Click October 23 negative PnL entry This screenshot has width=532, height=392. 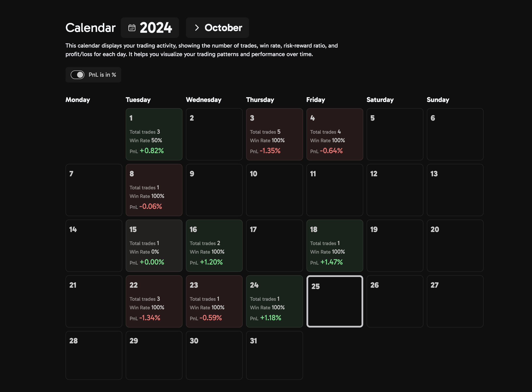tap(211, 318)
